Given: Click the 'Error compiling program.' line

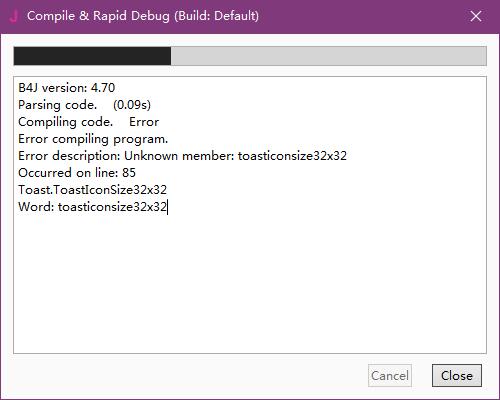Looking at the screenshot, I should pos(93,139).
